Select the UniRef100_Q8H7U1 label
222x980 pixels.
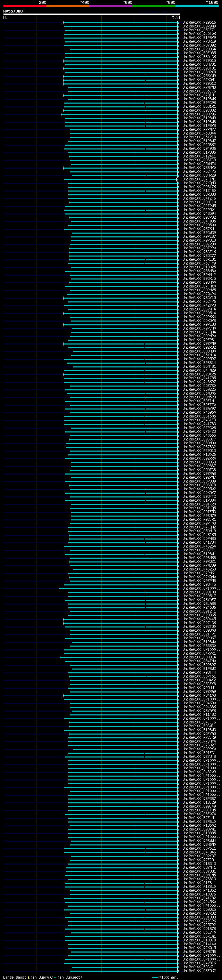click(x=199, y=64)
